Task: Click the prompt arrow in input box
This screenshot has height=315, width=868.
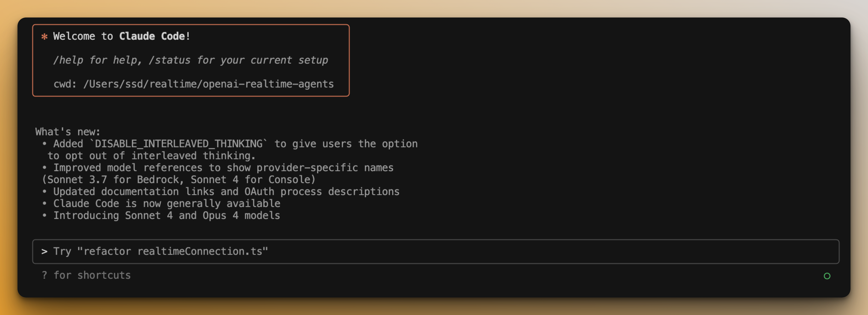Action: coord(44,251)
